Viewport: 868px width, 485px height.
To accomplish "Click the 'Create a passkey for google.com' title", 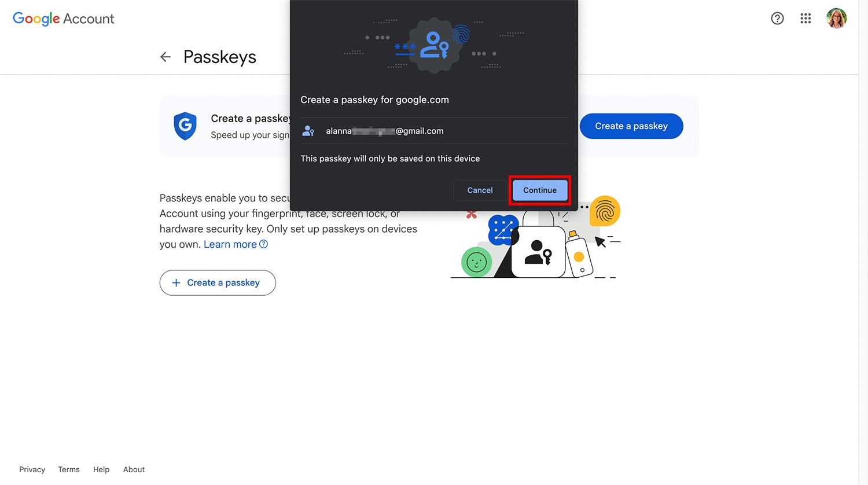I will pyautogui.click(x=374, y=100).
